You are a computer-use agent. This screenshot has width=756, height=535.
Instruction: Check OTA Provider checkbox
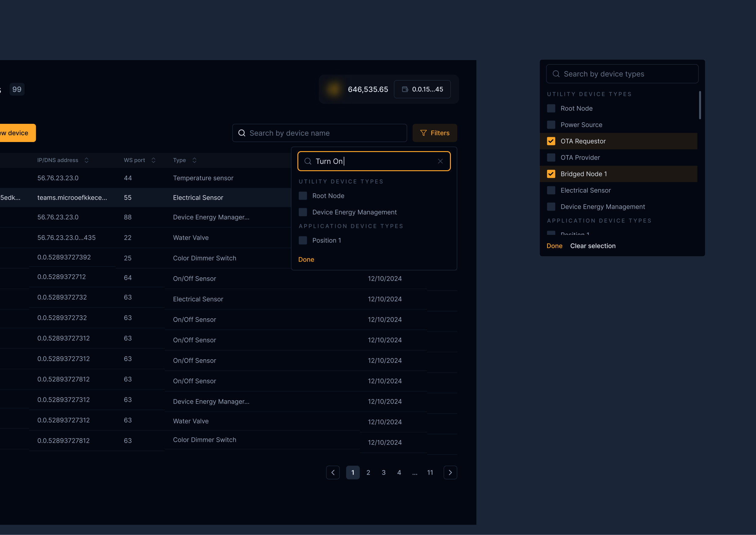click(551, 157)
